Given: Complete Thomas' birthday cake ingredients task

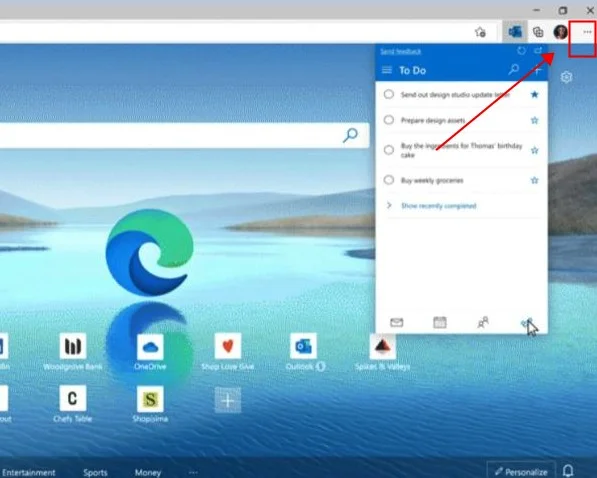Looking at the screenshot, I should coord(389,150).
